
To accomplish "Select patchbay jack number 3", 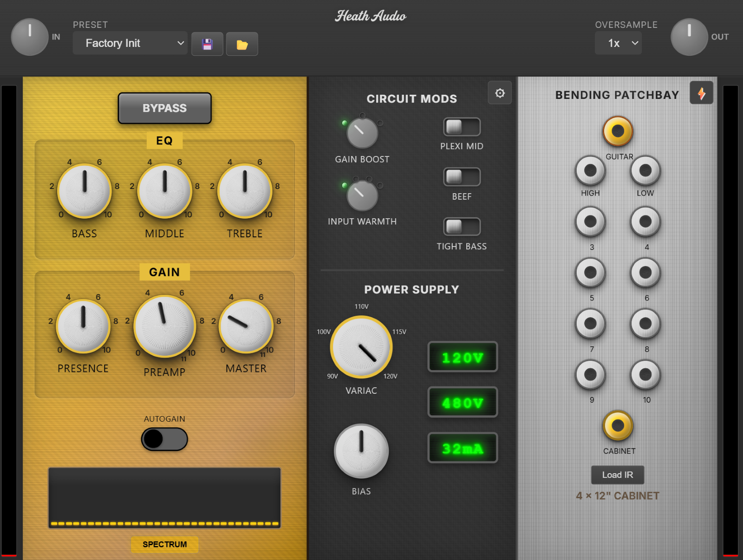I will click(x=590, y=222).
